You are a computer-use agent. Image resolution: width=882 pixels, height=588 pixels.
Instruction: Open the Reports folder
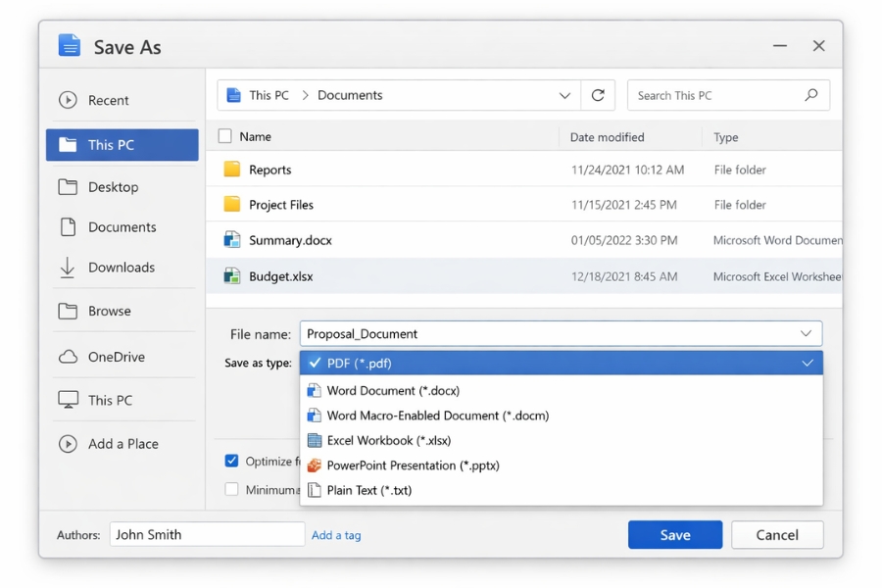click(269, 170)
